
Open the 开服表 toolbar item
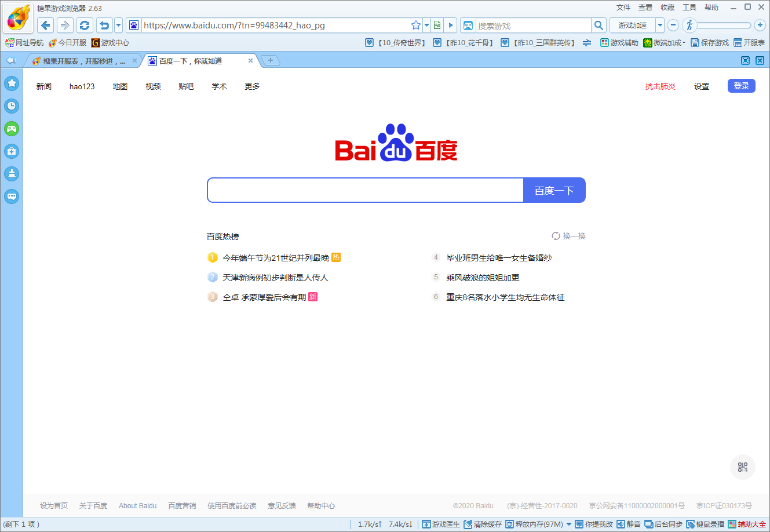click(749, 43)
